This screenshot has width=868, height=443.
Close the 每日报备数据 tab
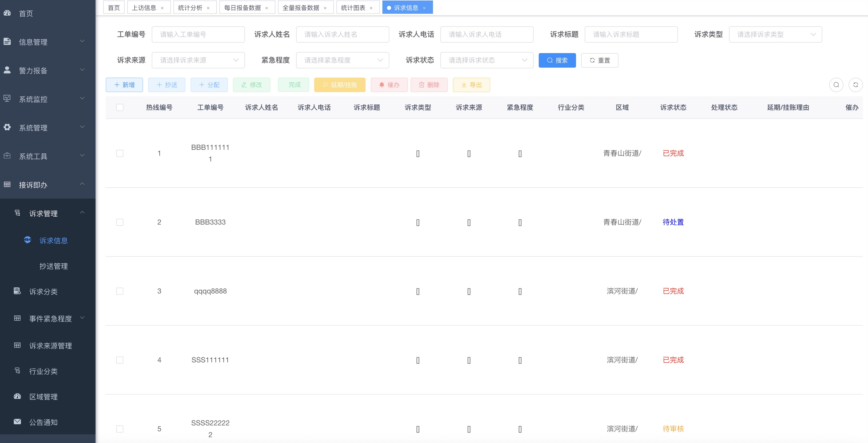pos(267,8)
